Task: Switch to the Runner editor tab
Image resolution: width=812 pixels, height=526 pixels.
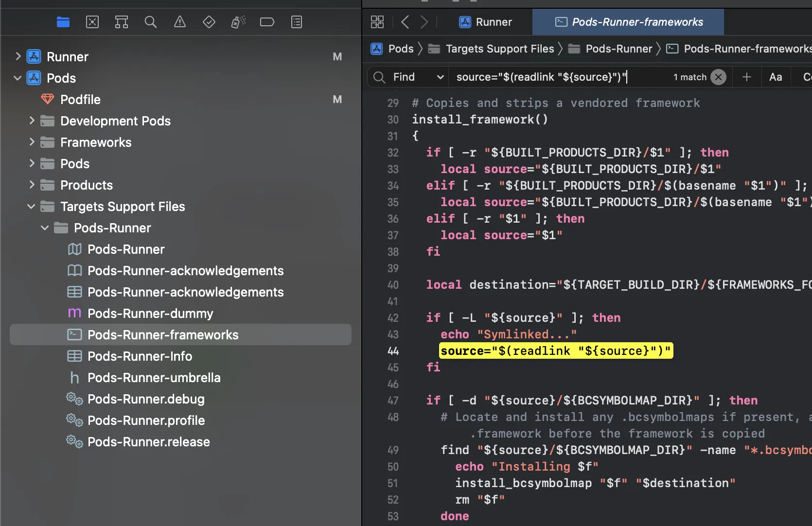Action: [x=485, y=22]
